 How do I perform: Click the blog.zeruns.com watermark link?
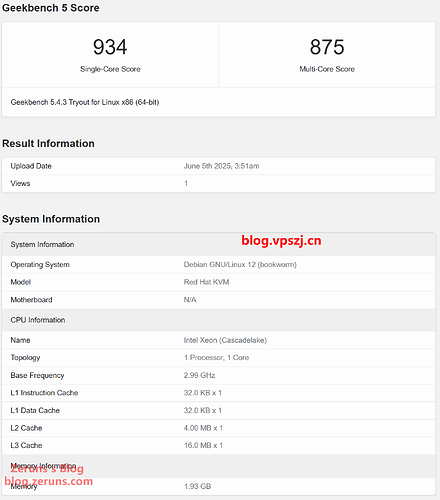click(x=49, y=481)
